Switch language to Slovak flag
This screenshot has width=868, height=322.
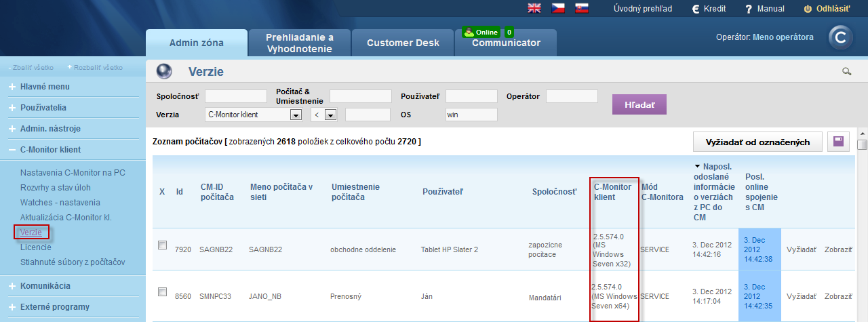click(x=581, y=8)
